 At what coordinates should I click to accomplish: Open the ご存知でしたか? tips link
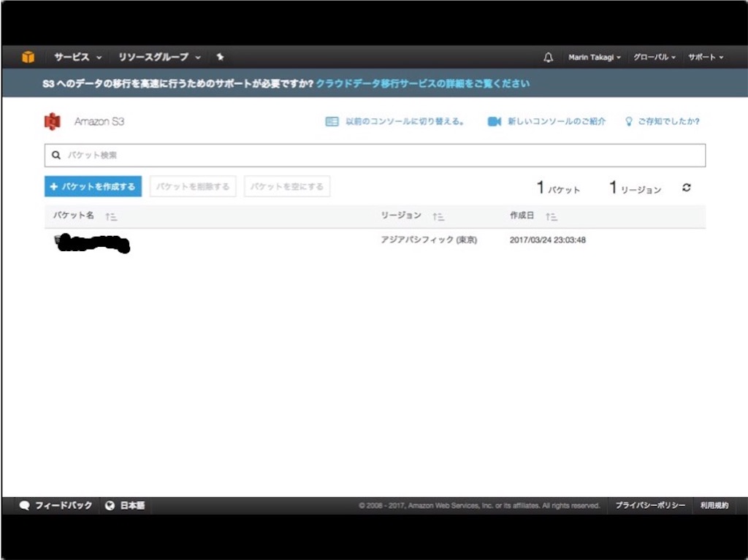(669, 121)
